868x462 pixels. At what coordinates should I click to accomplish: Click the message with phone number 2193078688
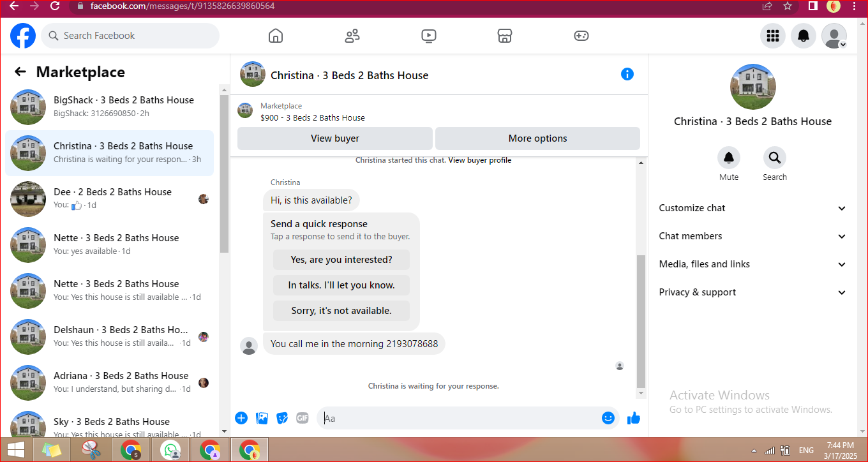354,344
